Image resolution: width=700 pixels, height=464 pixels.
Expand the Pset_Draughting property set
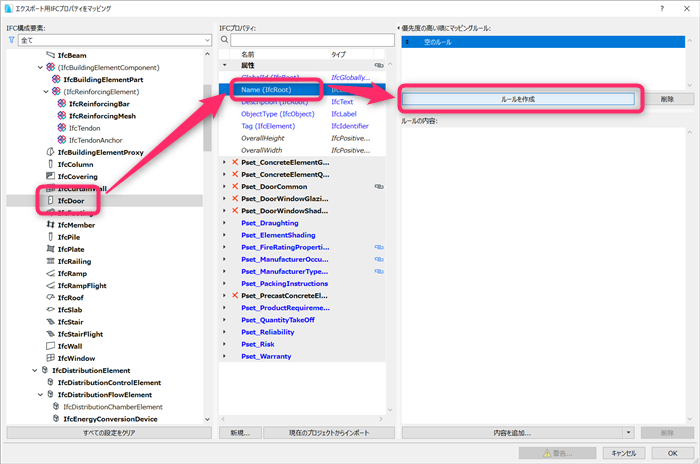[x=225, y=222]
